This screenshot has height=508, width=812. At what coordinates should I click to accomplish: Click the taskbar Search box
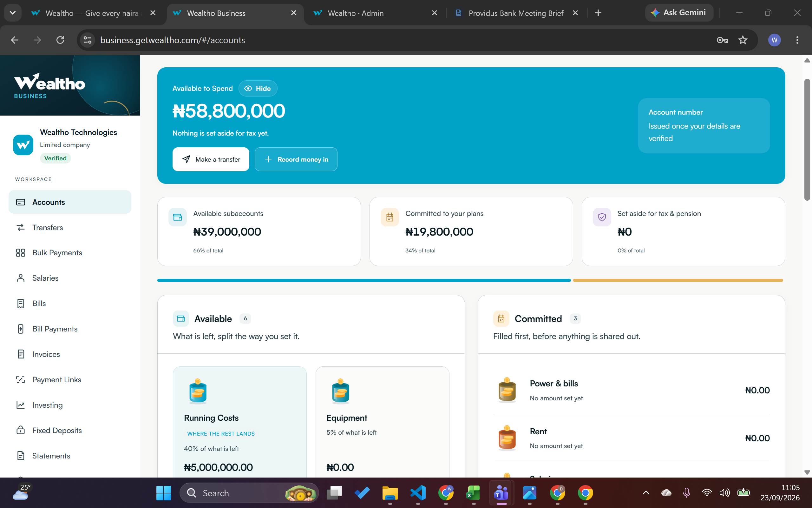pos(249,493)
